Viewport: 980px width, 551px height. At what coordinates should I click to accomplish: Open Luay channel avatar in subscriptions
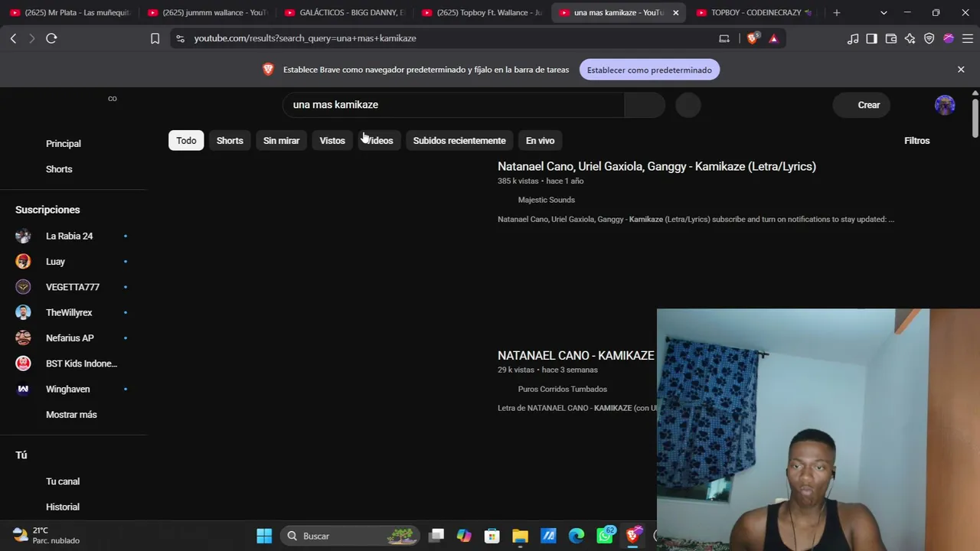click(x=23, y=262)
